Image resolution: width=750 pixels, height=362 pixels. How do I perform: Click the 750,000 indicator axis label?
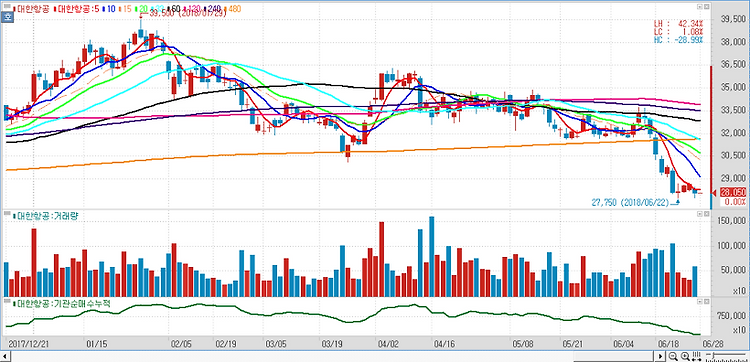[731, 316]
